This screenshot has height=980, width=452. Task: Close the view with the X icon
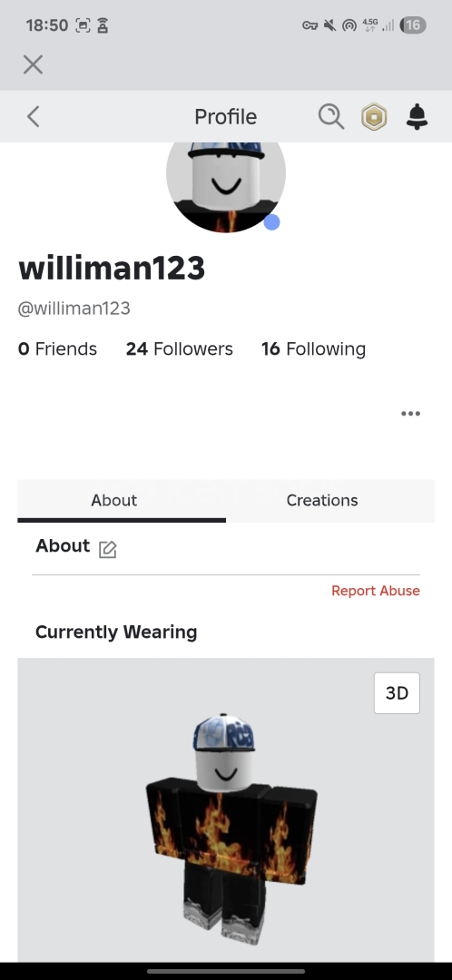(x=34, y=64)
